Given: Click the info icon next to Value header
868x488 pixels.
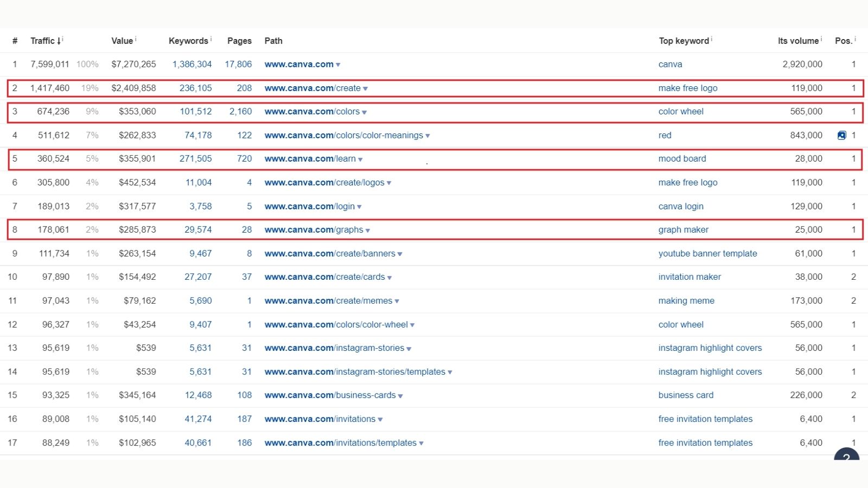Looking at the screenshot, I should pyautogui.click(x=136, y=38).
